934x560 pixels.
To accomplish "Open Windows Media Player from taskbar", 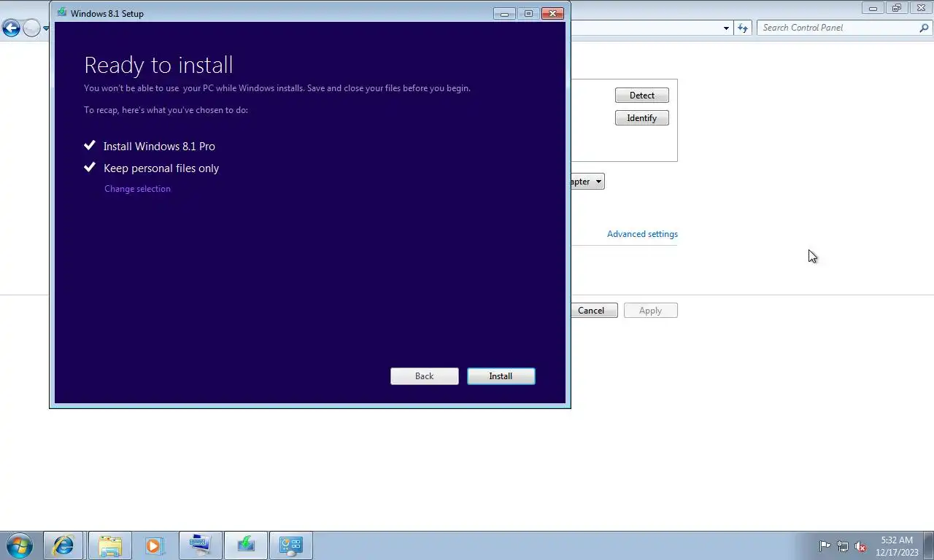I will (154, 545).
